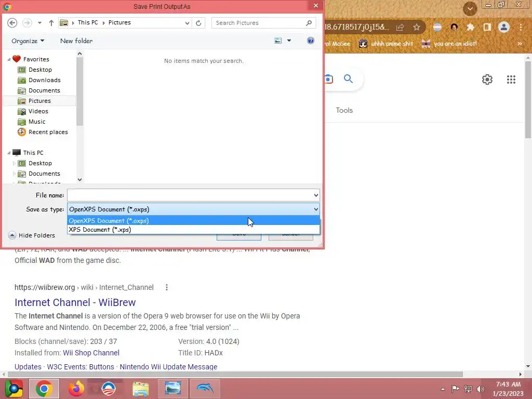The width and height of the screenshot is (532, 399).
Task: Expand Documents under This PC
Action: click(x=14, y=174)
